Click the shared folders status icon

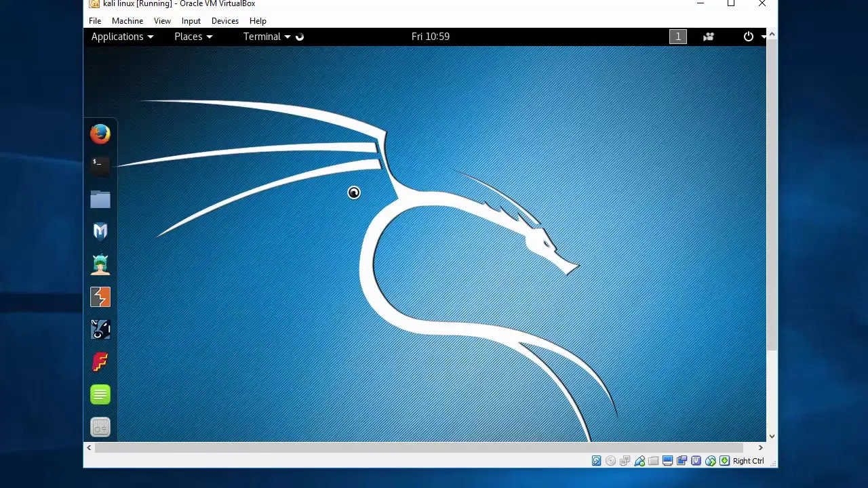pos(654,461)
